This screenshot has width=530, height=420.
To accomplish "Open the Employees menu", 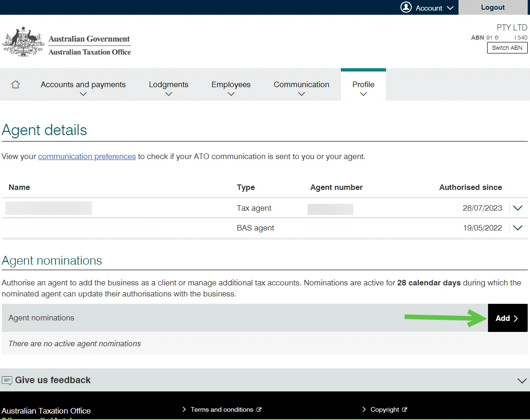I will click(231, 88).
